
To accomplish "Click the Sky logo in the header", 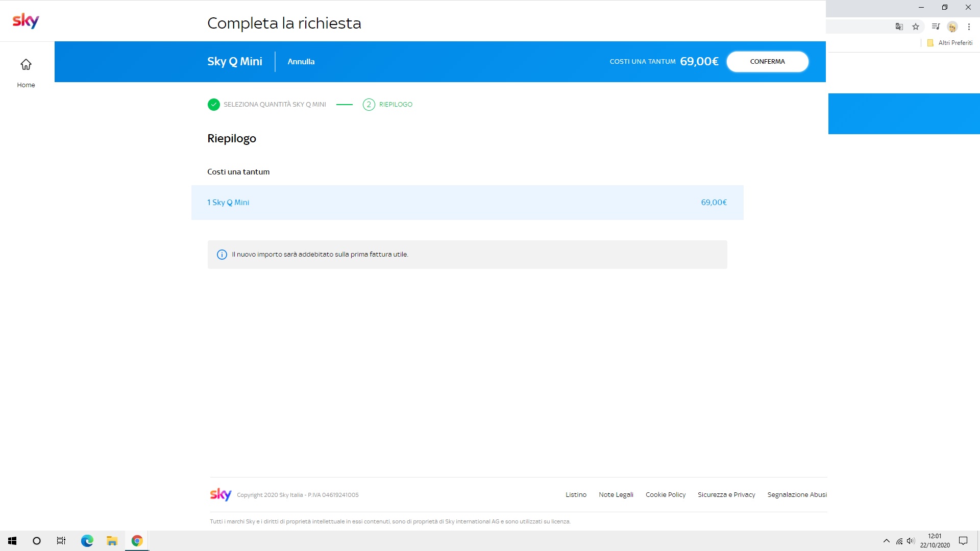I will [26, 21].
